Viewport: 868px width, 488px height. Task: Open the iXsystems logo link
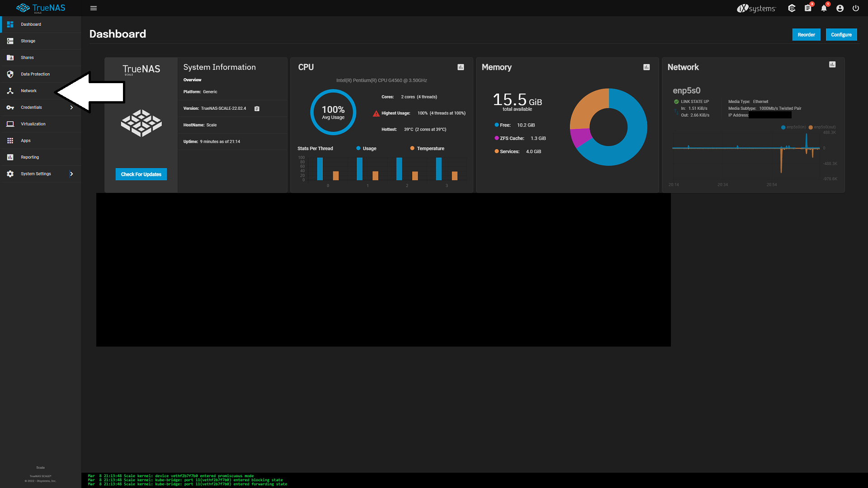(x=756, y=8)
